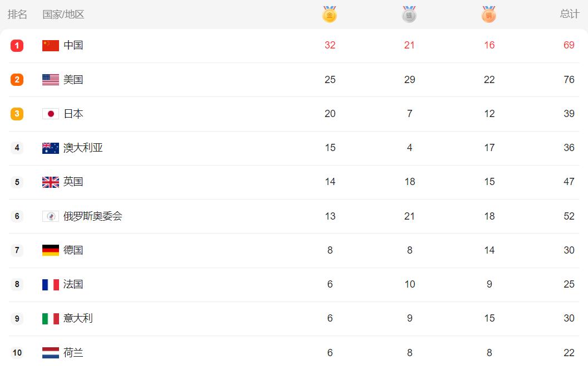Select the 澳大利亚 country name
588x369 pixels.
click(83, 148)
